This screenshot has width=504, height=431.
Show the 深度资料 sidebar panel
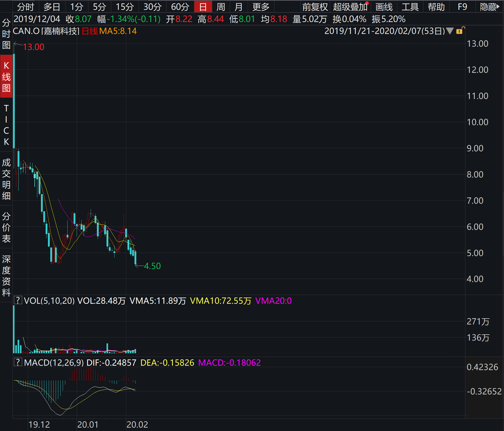pos(6,275)
